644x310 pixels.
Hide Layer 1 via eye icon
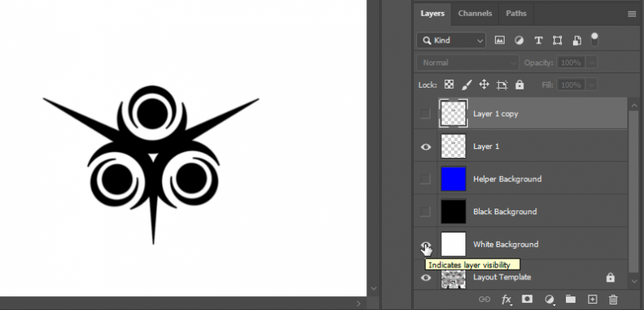point(426,147)
